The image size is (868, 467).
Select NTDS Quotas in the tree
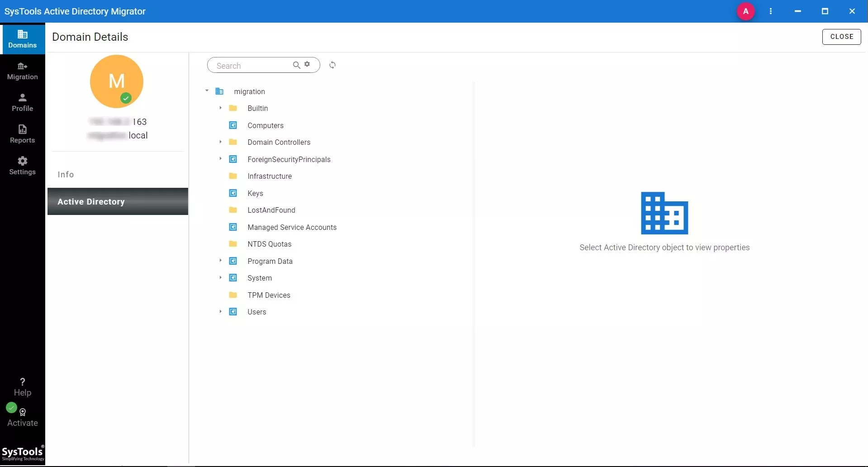(270, 244)
